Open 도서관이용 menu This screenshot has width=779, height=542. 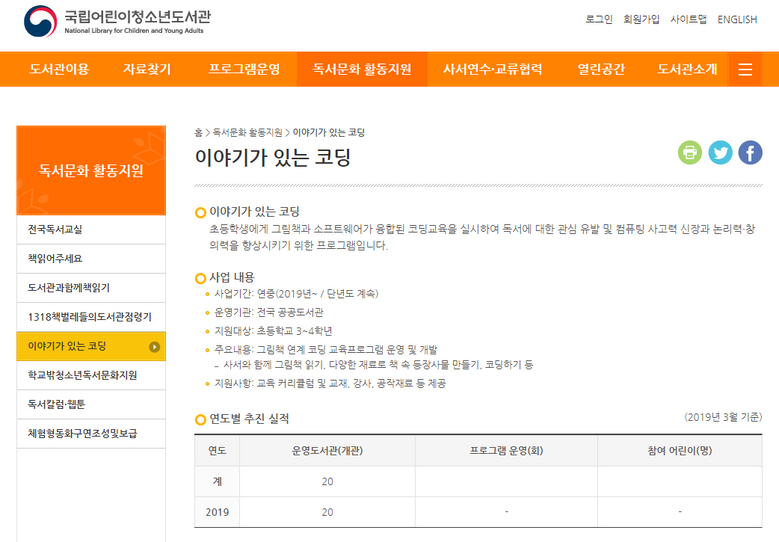[x=59, y=69]
